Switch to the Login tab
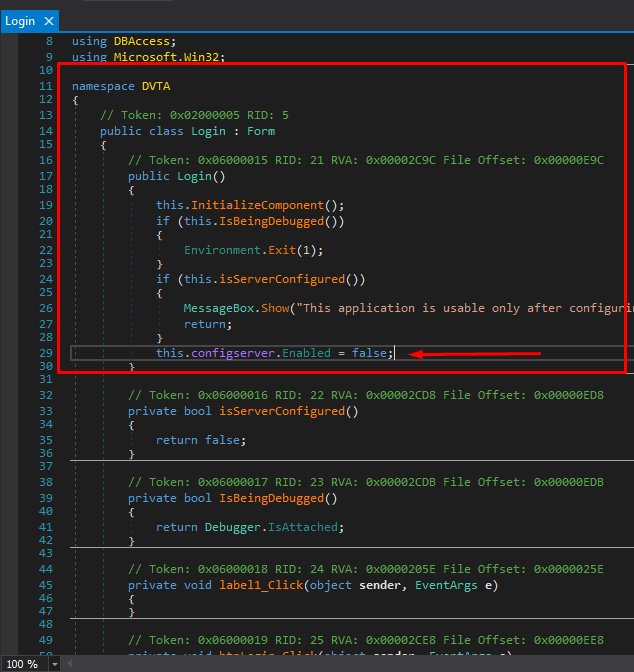 [x=20, y=20]
